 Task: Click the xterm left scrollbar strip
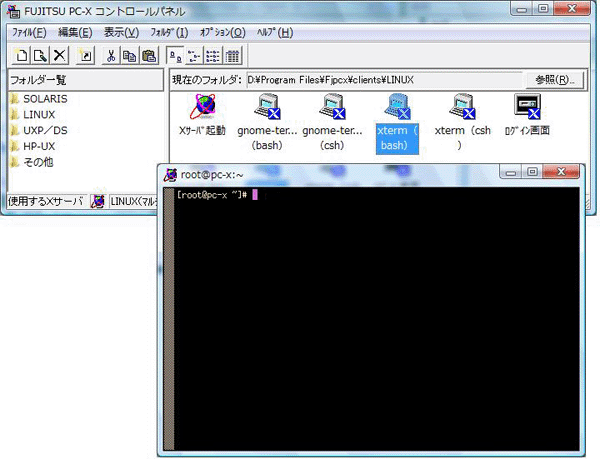pyautogui.click(x=169, y=319)
